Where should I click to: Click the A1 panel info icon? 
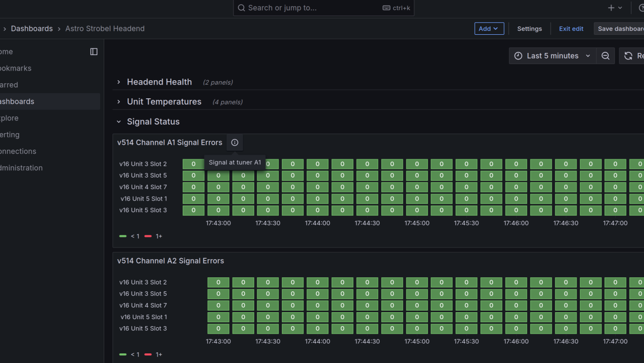[235, 143]
